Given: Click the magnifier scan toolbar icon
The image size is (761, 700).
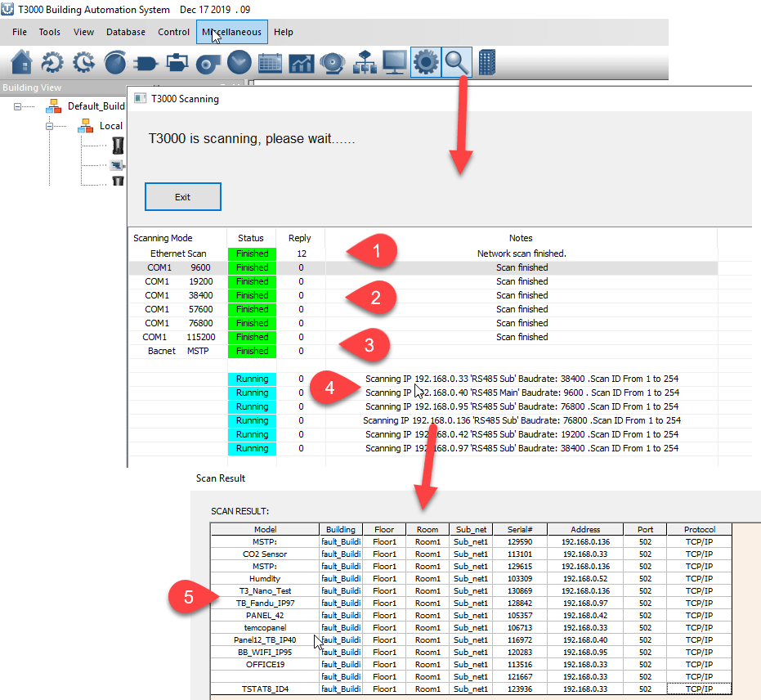Looking at the screenshot, I should tap(457, 63).
